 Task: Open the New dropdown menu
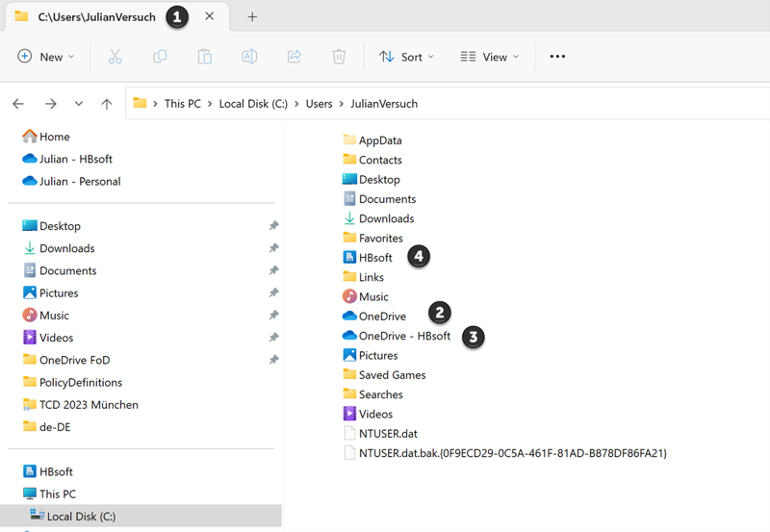(x=46, y=57)
